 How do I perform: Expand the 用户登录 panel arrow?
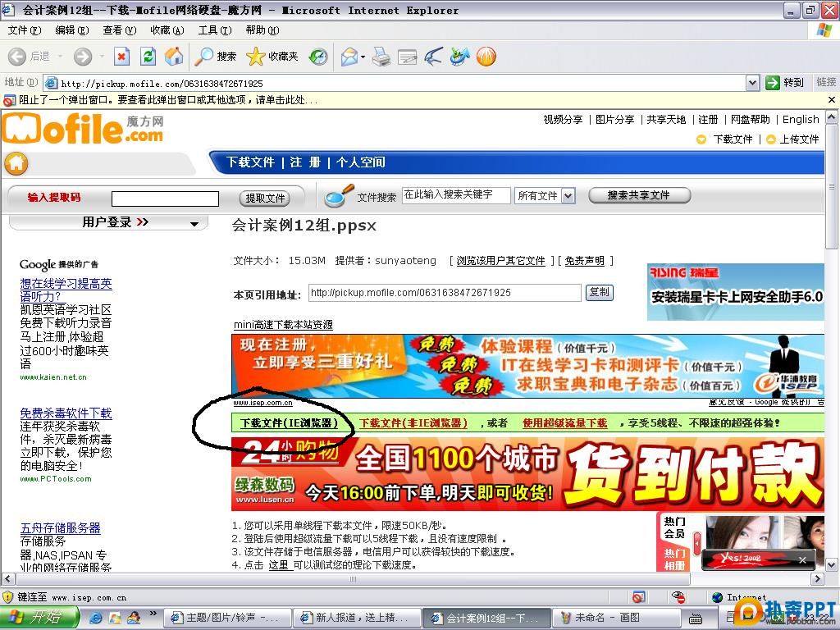pos(194,223)
